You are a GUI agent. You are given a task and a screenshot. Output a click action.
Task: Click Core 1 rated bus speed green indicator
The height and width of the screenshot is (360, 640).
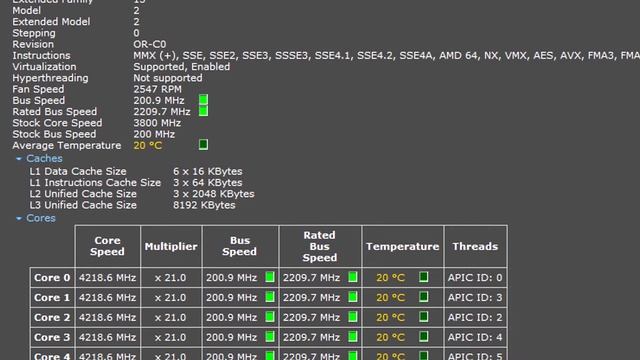click(x=353, y=297)
